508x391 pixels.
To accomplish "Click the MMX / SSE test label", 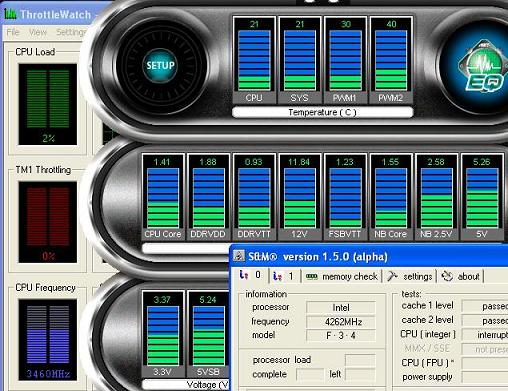I will [427, 348].
